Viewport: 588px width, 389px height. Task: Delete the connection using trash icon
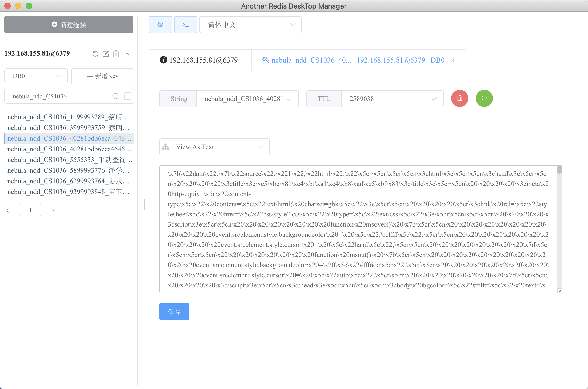pos(116,54)
